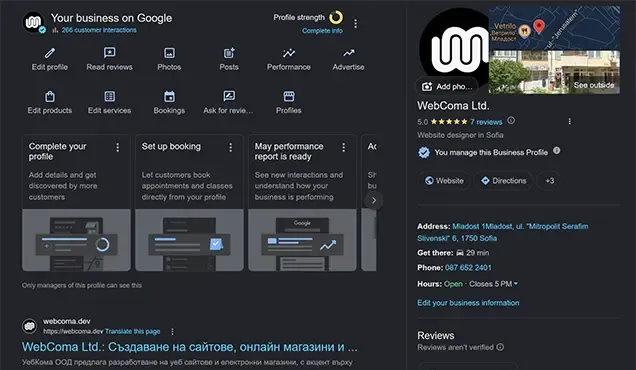The height and width of the screenshot is (370, 636).
Task: Click Edit your business information link
Action: pyautogui.click(x=468, y=303)
